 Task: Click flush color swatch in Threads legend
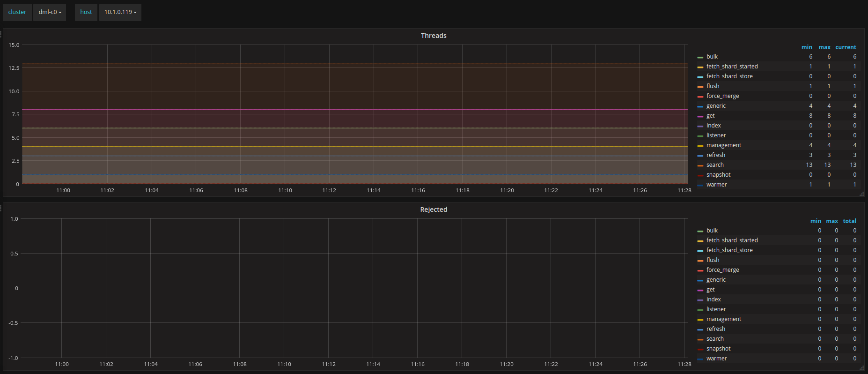(700, 87)
